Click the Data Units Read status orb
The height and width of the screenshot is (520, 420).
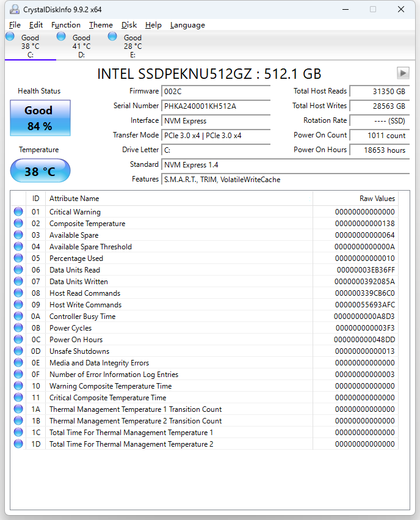click(x=18, y=269)
